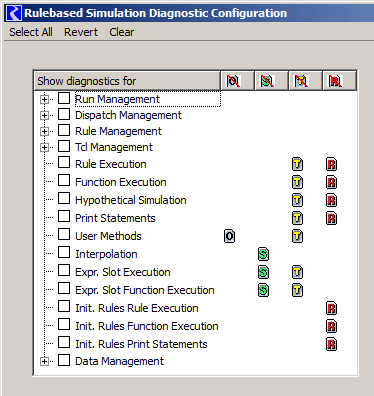Open the Revert menu
The width and height of the screenshot is (374, 396).
click(x=81, y=32)
